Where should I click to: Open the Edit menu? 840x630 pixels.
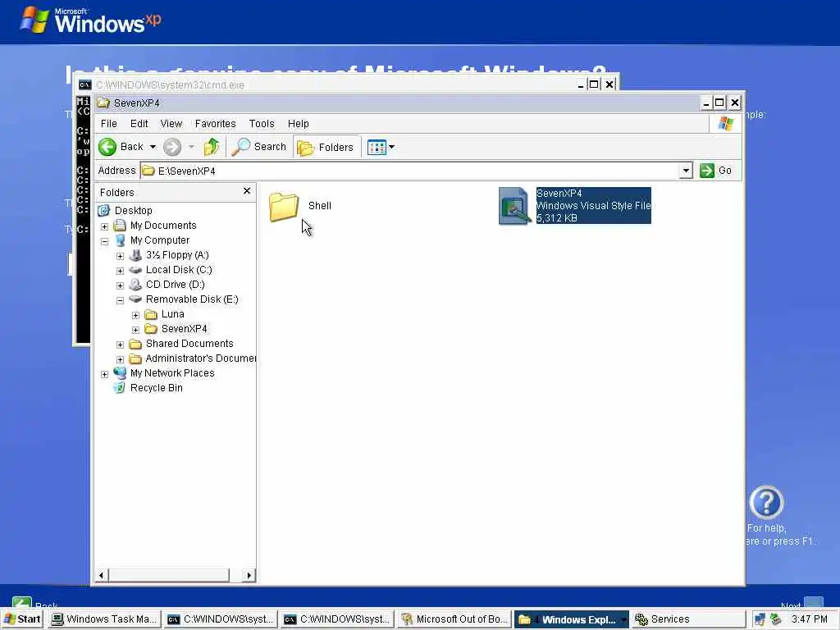pos(139,124)
